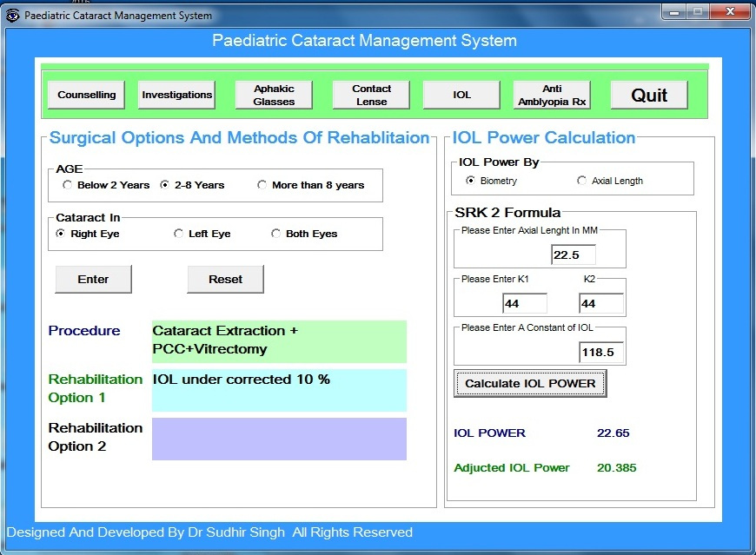Select the 2-8 Years age option
Image resolution: width=756 pixels, height=555 pixels.
click(x=165, y=185)
